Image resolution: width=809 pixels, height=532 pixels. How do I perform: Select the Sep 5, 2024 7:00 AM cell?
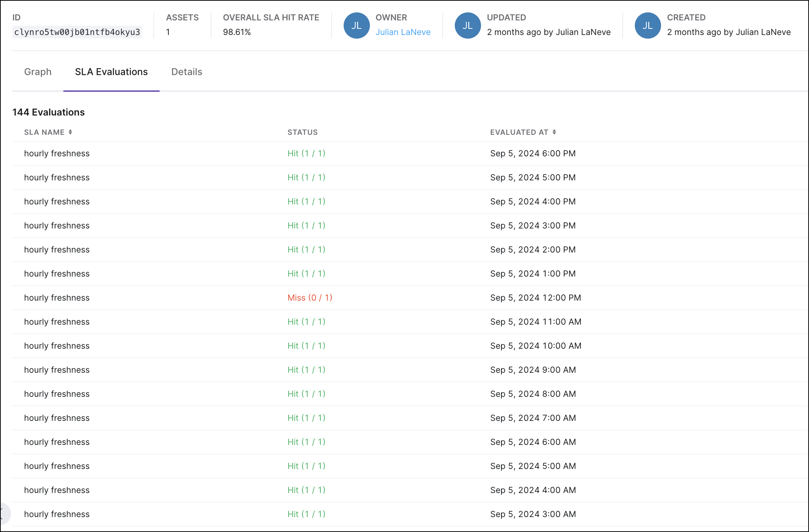pyautogui.click(x=533, y=418)
